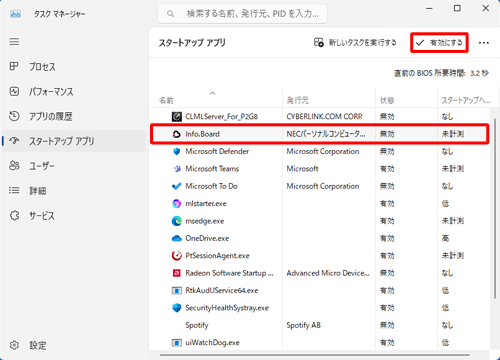Select the Info.Board row name
This screenshot has width=500, height=360.
coord(202,134)
